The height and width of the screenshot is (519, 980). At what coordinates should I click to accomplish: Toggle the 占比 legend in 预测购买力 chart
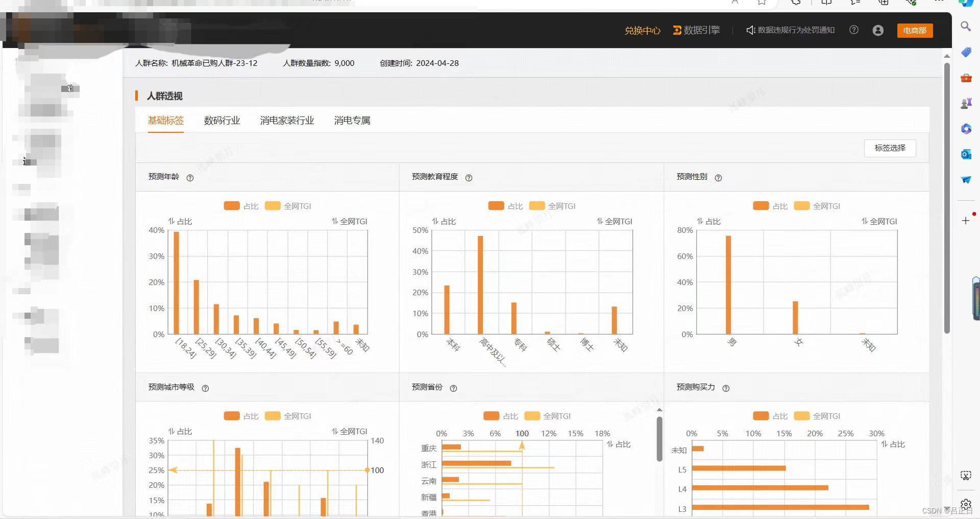770,416
